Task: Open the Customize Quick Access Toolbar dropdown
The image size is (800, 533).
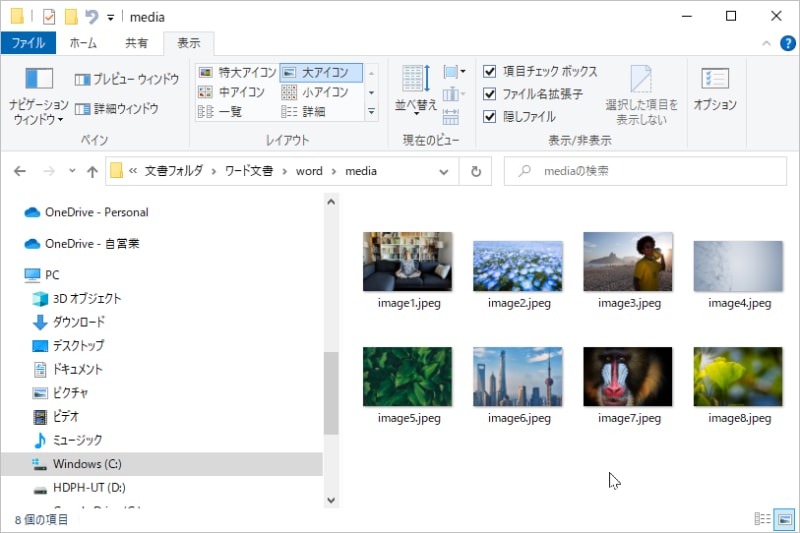Action: (110, 18)
